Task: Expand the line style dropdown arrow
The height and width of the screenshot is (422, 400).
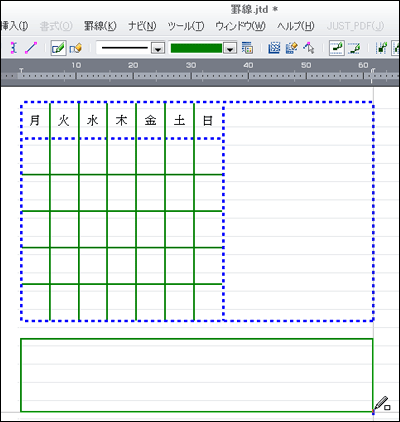Action: (158, 49)
